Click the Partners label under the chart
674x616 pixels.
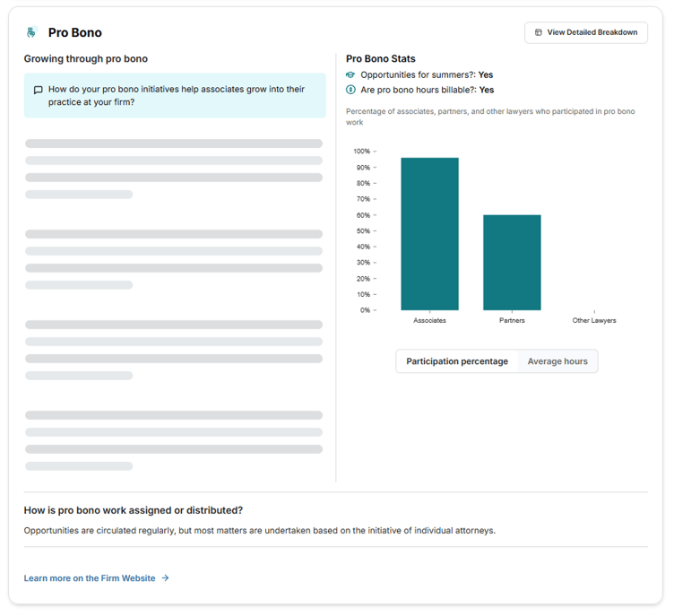click(512, 320)
